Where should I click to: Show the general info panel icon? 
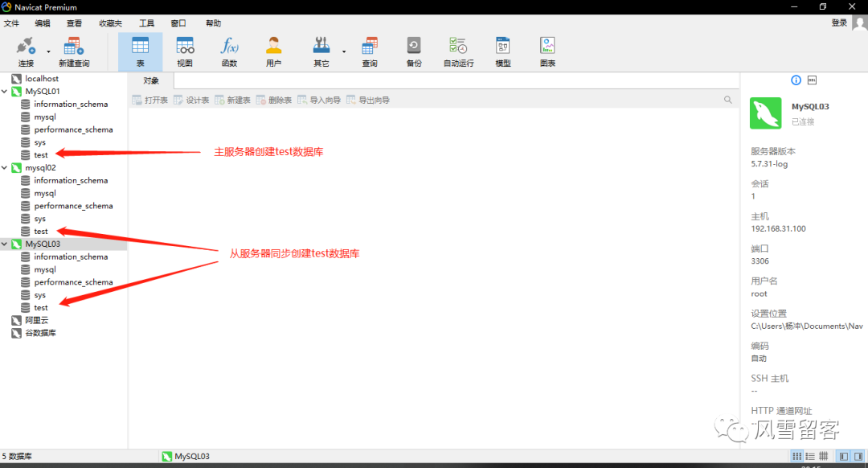(796, 80)
